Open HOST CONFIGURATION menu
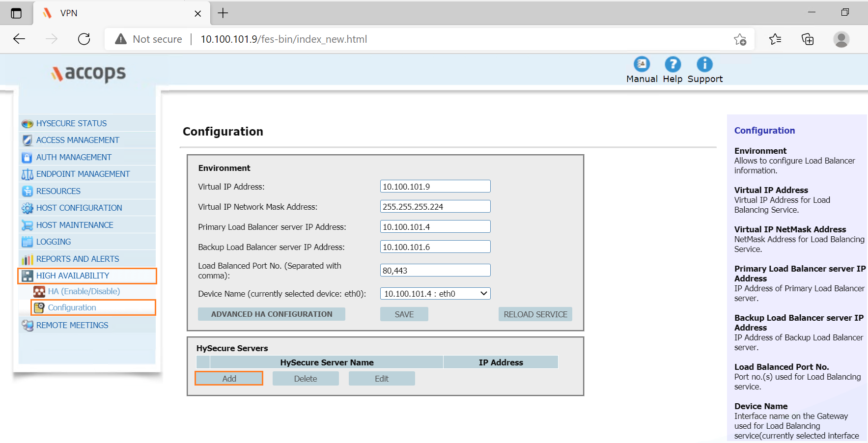The image size is (868, 443). (79, 208)
